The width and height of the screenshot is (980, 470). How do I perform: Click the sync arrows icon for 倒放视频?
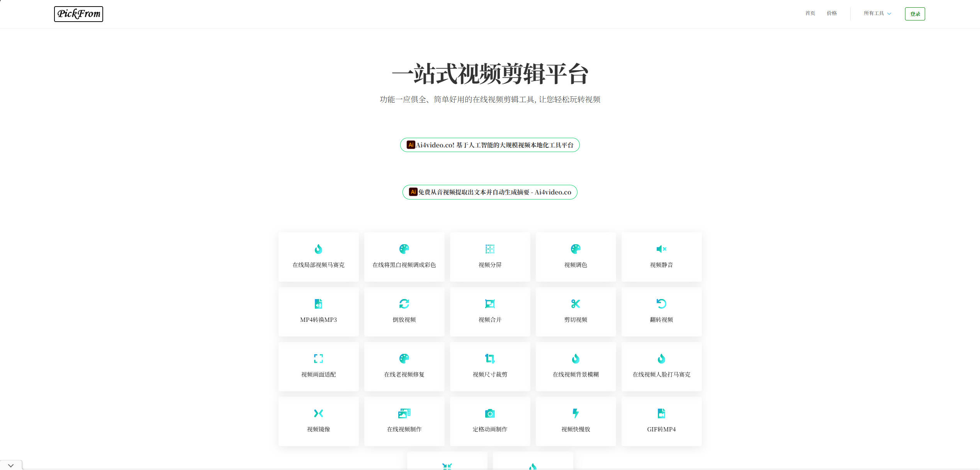pos(404,304)
